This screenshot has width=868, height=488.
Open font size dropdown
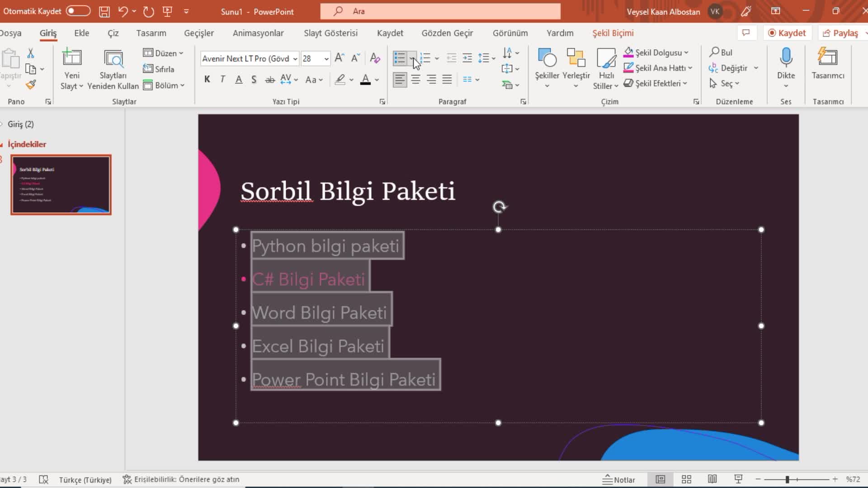326,59
